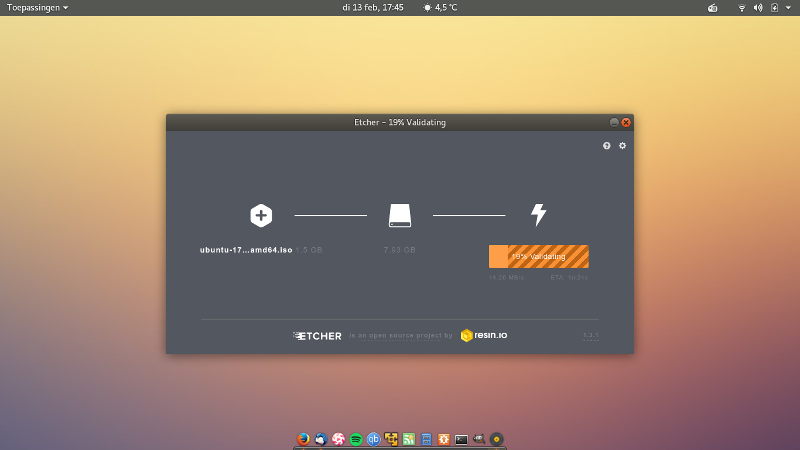800x450 pixels.
Task: Minimize the Etcher window
Action: [x=614, y=122]
